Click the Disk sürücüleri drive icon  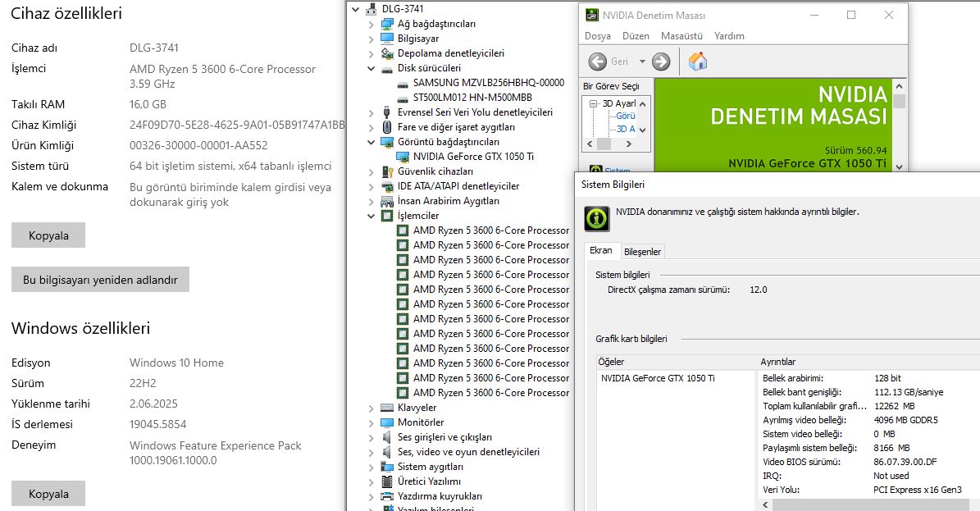point(388,68)
